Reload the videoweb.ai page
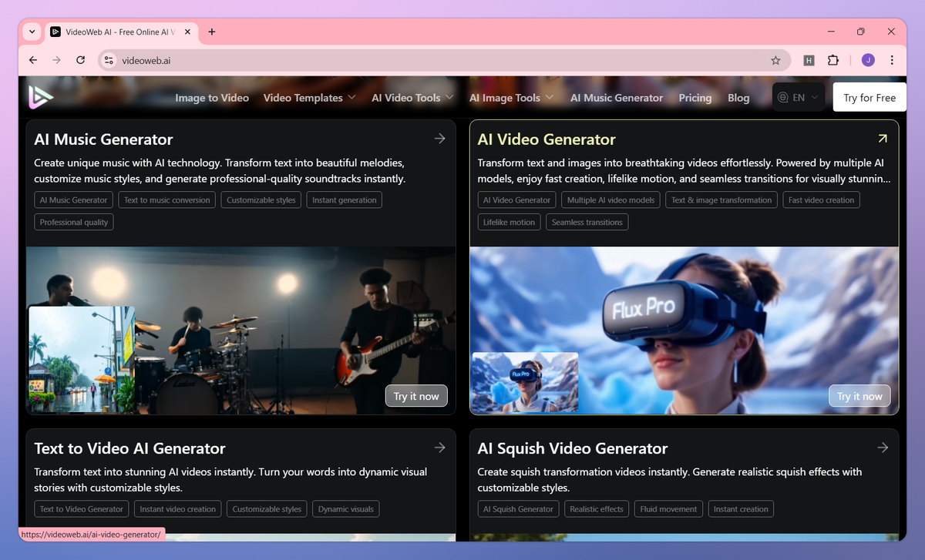 click(x=80, y=60)
